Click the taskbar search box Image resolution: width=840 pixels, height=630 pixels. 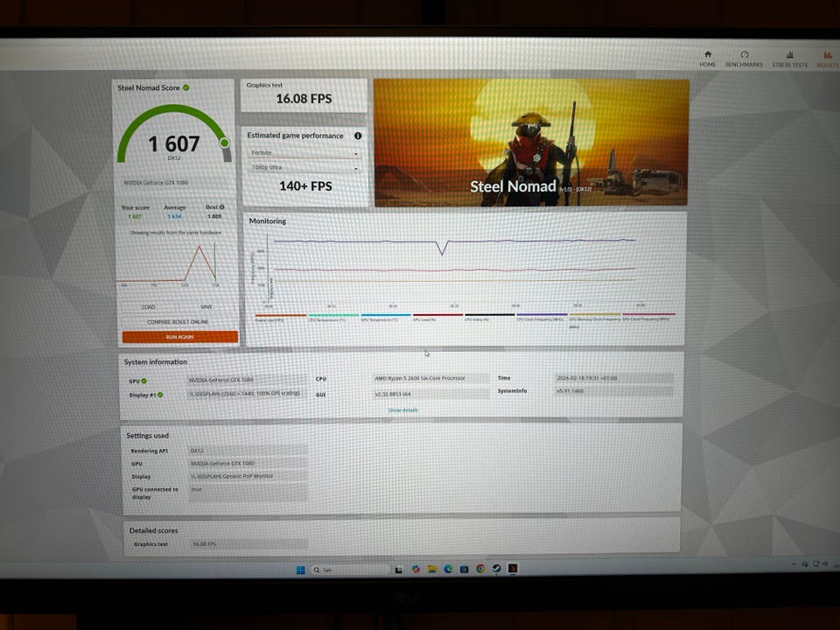[x=350, y=570]
